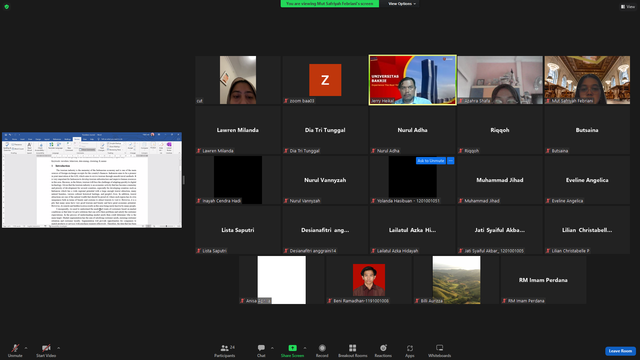640x360 pixels.
Task: Click muted mic icon on Nurul Adha's tile
Action: coord(373,151)
